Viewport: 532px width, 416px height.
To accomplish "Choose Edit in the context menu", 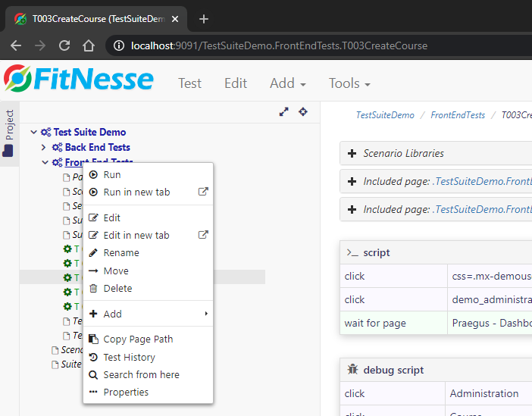I will click(148, 217).
